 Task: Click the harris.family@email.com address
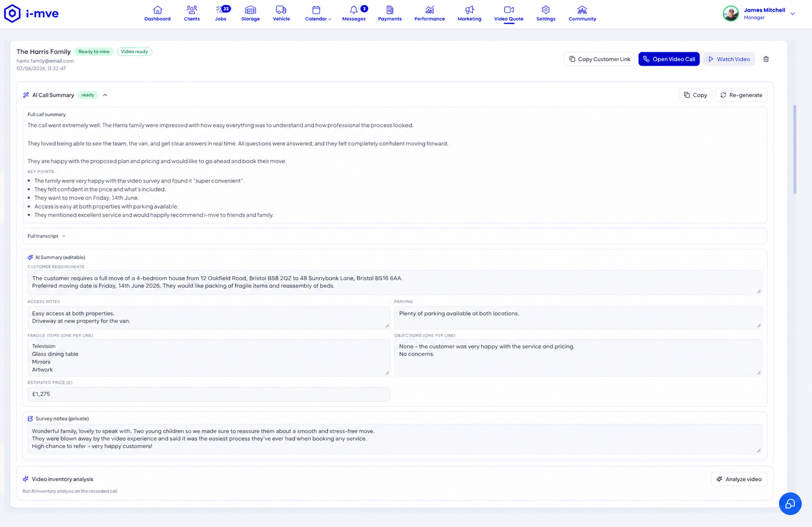coord(45,61)
